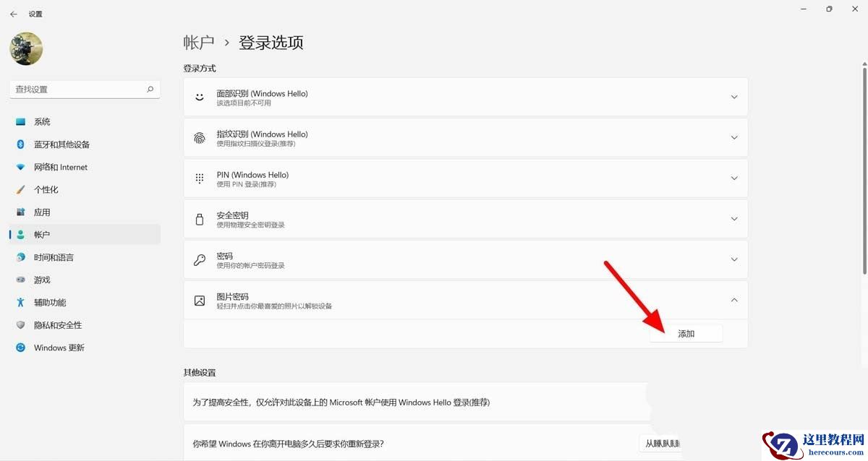Select 游戏 in the settings menu
This screenshot has width=868, height=461.
click(x=41, y=280)
